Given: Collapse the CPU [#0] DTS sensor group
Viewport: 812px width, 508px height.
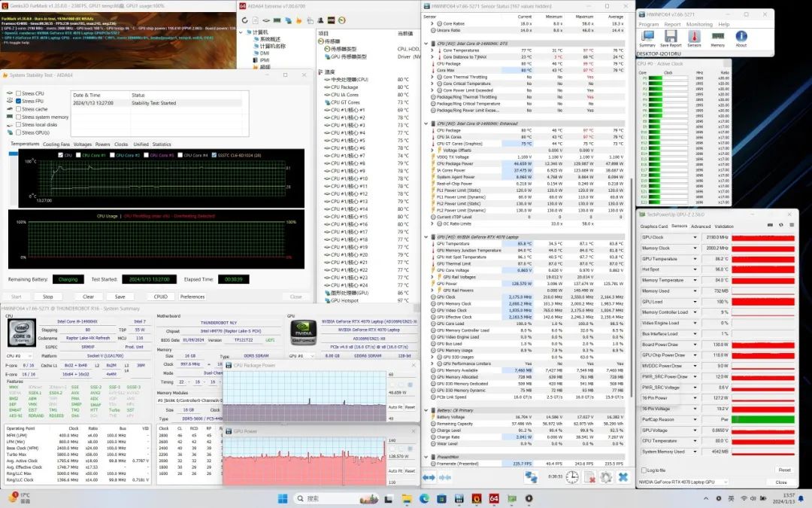Looking at the screenshot, I should pos(426,44).
